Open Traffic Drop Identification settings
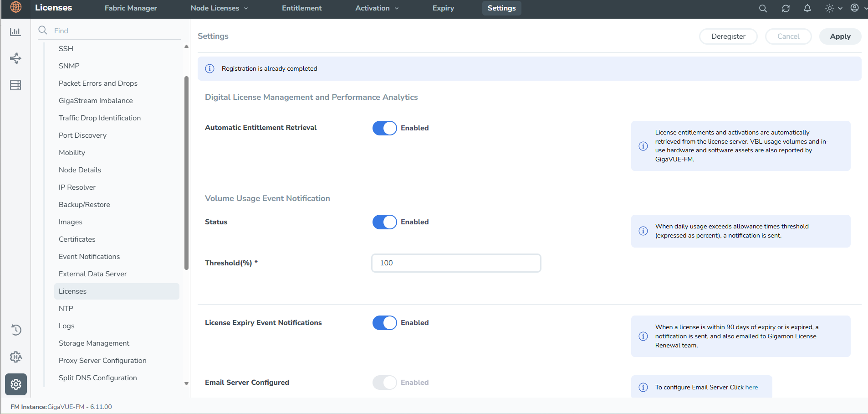868x414 pixels. pyautogui.click(x=100, y=118)
